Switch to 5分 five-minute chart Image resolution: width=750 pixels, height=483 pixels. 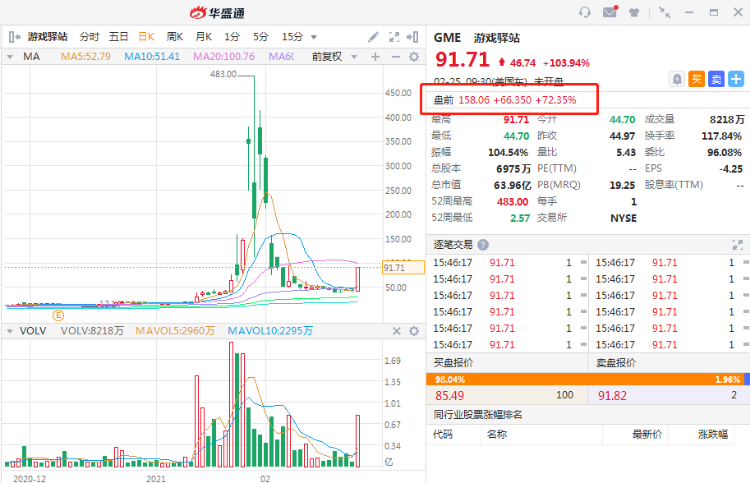pos(261,37)
